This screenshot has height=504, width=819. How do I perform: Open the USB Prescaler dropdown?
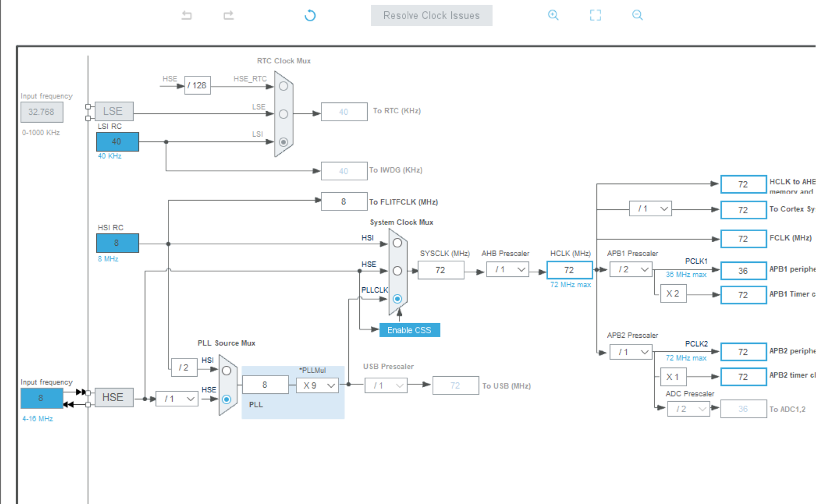pos(386,386)
